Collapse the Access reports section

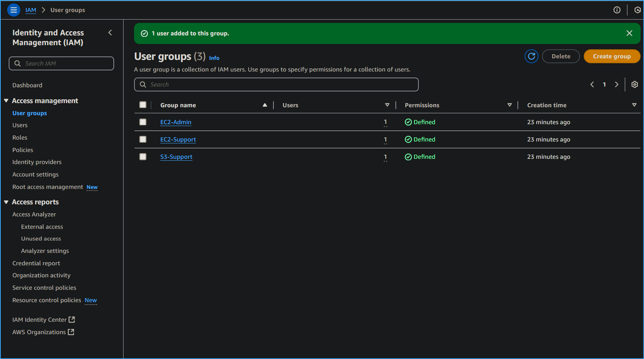(x=6, y=202)
